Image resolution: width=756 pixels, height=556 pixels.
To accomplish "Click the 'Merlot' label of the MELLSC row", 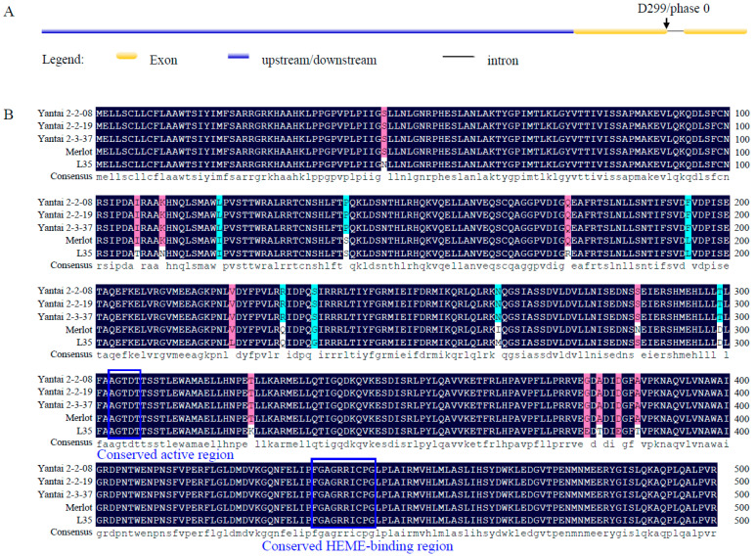I will [78, 152].
